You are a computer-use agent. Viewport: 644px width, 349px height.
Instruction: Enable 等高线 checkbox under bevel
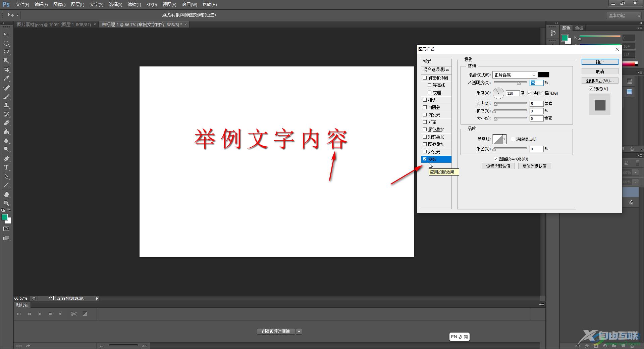[x=430, y=85]
